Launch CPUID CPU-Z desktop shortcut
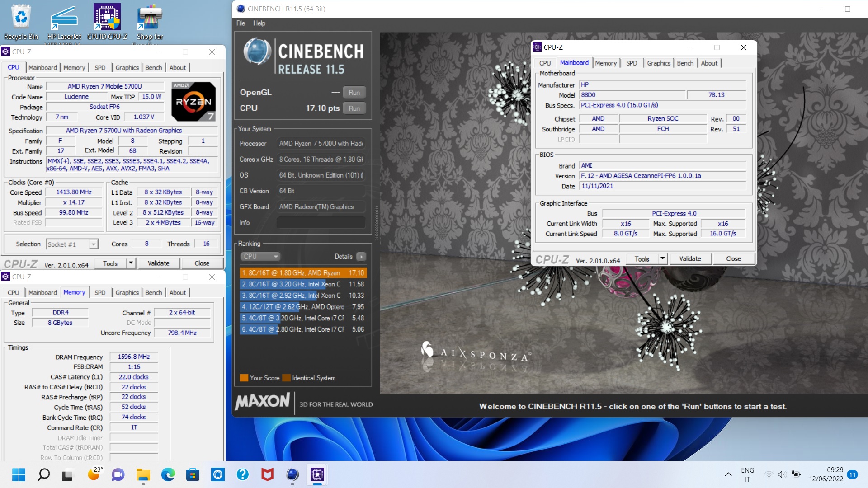Viewport: 868px width, 488px height. (107, 22)
